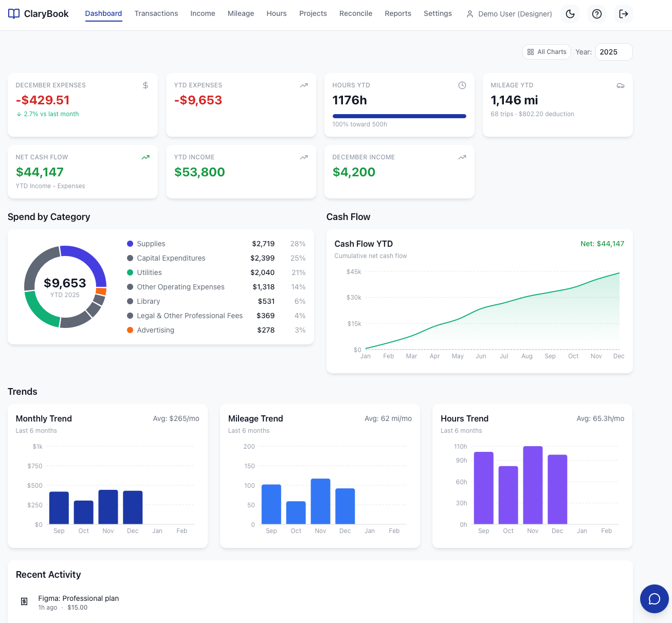
Task: Toggle the Advertising category in the legend
Action: [155, 330]
